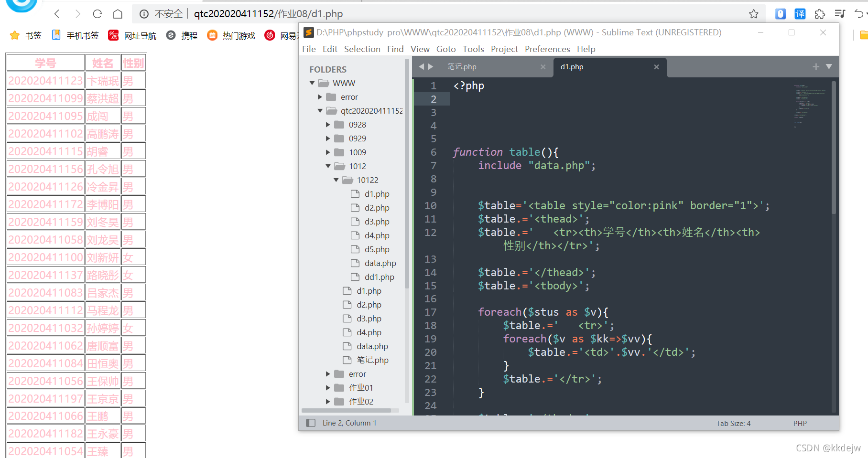Viewport: 868px width, 458px height.
Task: Open the View menu
Action: tap(420, 49)
